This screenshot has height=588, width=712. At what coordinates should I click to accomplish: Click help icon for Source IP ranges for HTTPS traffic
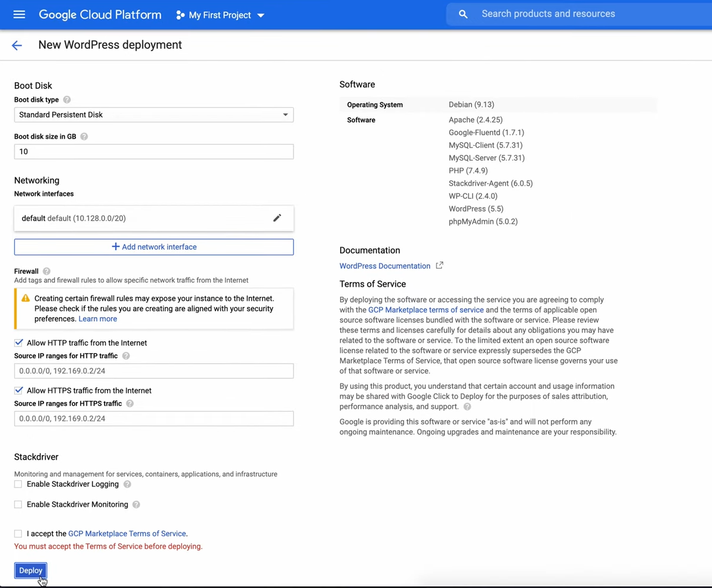[130, 404]
